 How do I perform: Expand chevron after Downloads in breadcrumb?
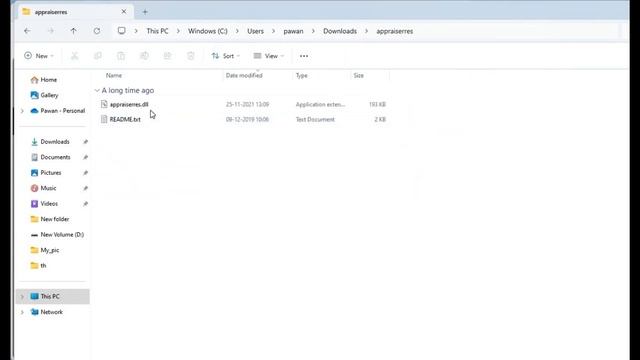click(x=367, y=31)
